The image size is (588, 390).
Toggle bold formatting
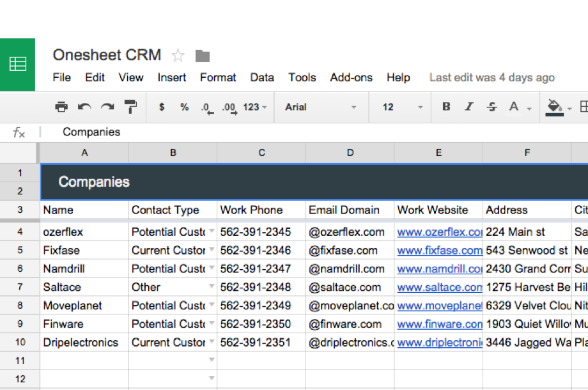click(445, 107)
